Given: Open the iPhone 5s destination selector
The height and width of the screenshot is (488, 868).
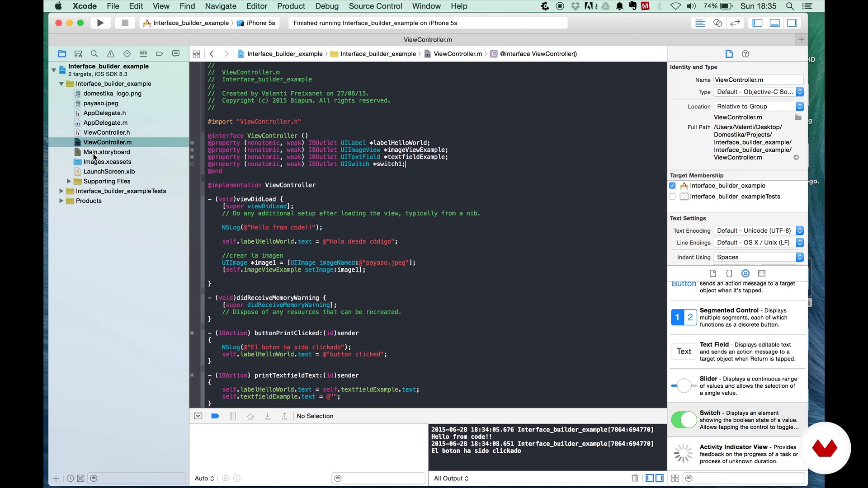Looking at the screenshot, I should 256,23.
